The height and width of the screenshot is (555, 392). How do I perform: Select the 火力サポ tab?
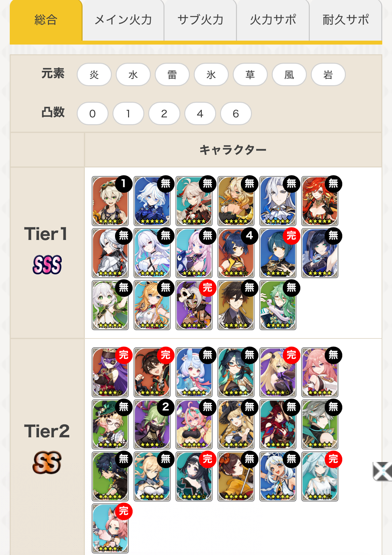[273, 20]
